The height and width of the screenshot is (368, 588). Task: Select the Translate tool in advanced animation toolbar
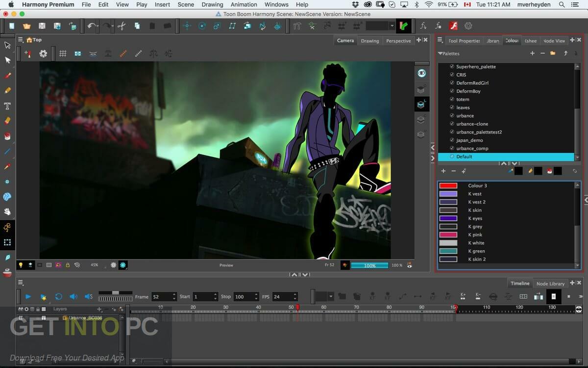tap(186, 26)
